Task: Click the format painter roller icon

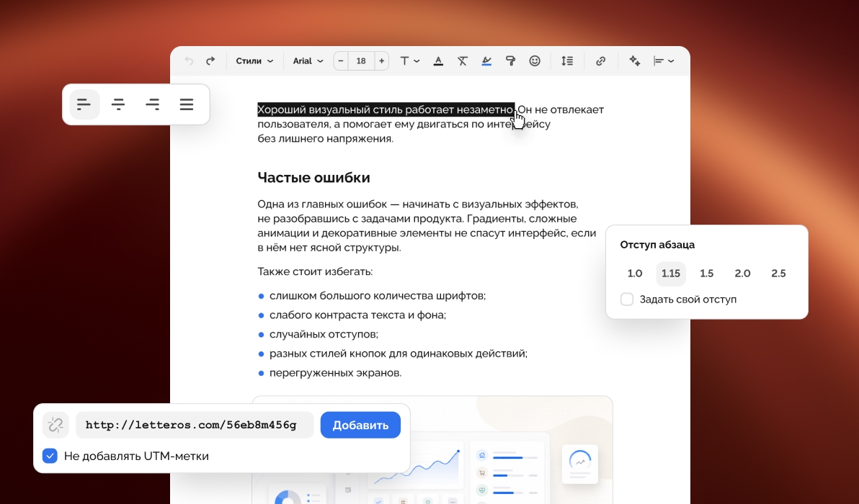Action: (x=511, y=61)
